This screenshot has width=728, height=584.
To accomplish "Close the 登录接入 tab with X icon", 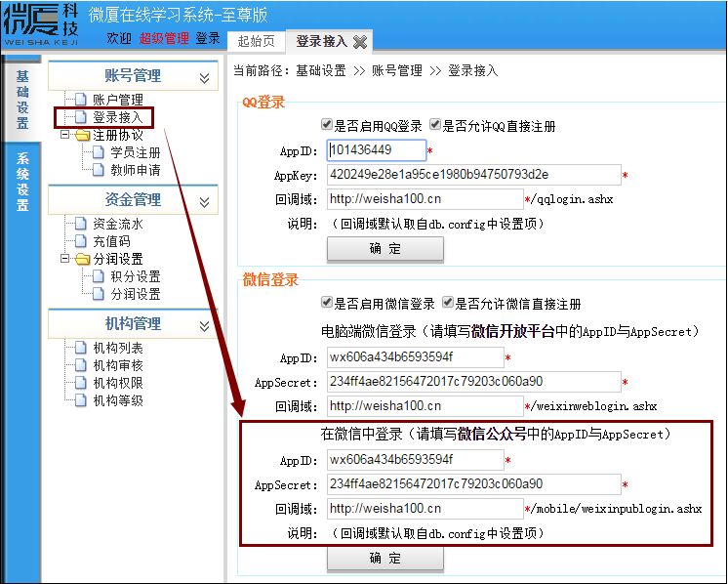I will (360, 41).
